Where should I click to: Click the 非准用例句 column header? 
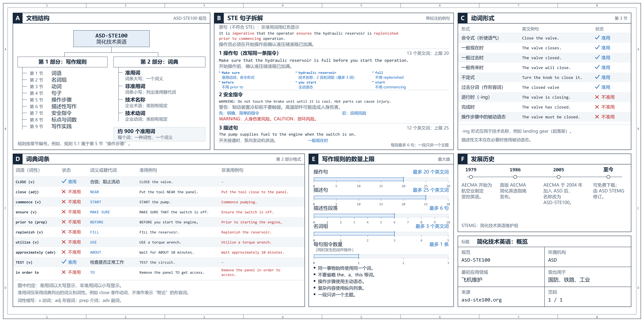click(232, 170)
